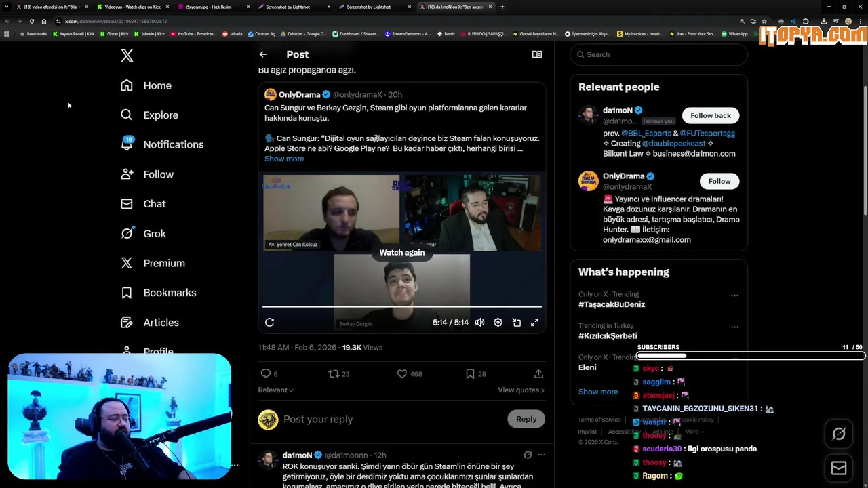Toggle picture-in-picture on video
Screen dimensions: 868x488
point(516,323)
